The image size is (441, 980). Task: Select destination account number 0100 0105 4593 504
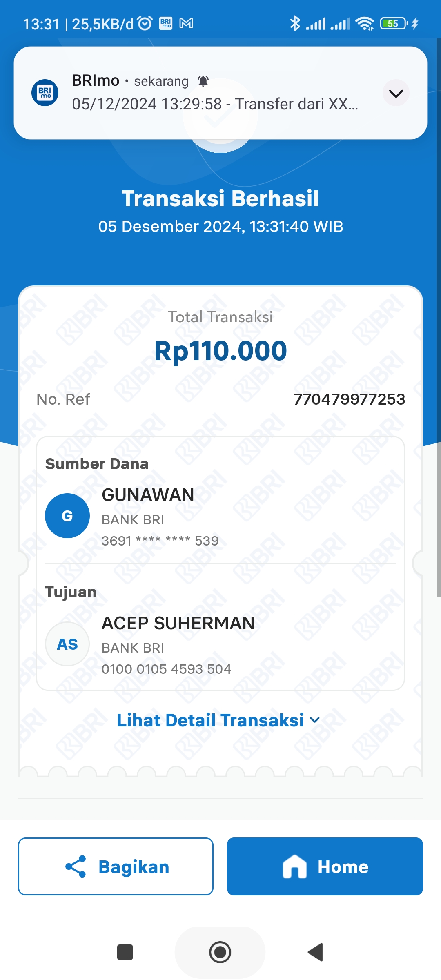coord(166,669)
